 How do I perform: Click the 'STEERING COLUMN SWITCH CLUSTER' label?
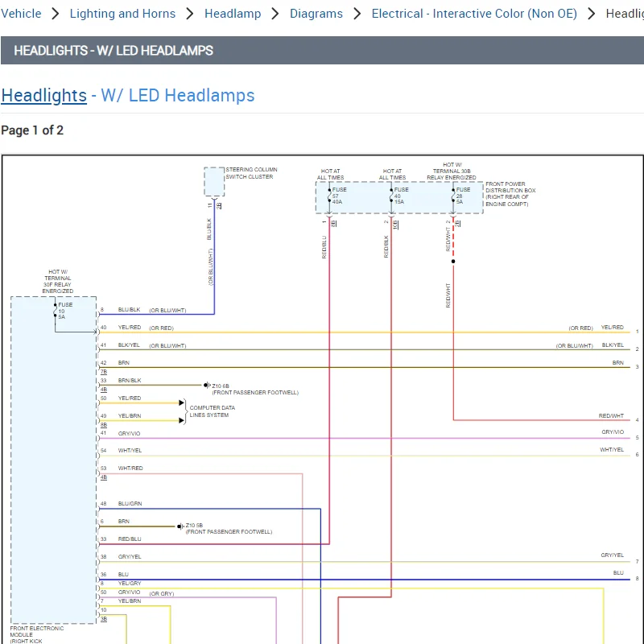[251, 173]
